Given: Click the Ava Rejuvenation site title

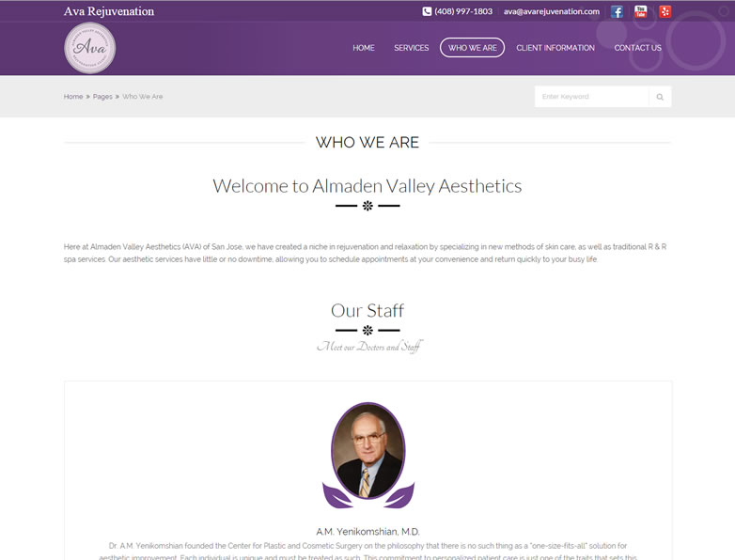Looking at the screenshot, I should tap(109, 11).
